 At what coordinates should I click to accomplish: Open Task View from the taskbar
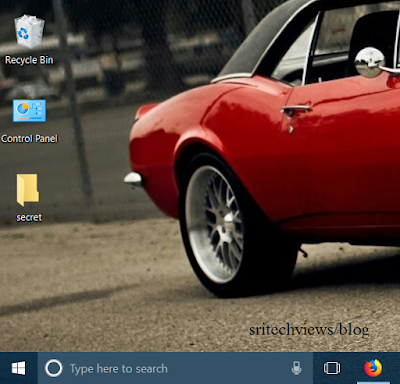[332, 368]
